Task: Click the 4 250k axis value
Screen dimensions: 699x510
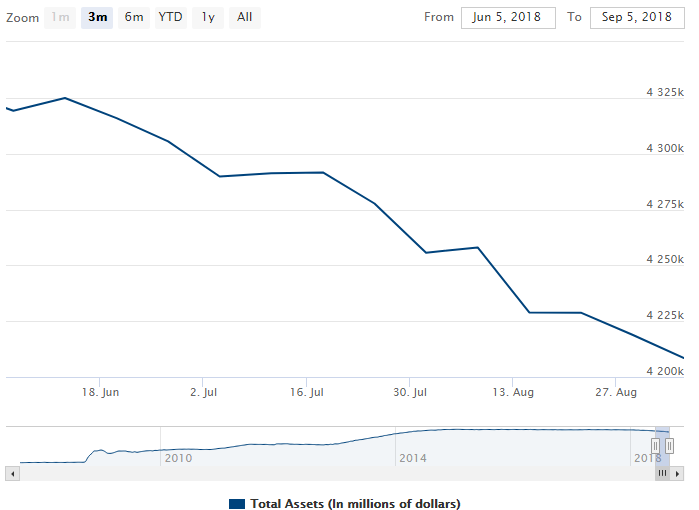Action: 665,259
